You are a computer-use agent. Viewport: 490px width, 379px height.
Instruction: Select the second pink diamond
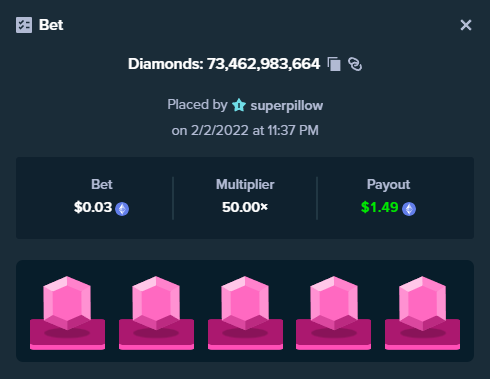click(x=156, y=313)
